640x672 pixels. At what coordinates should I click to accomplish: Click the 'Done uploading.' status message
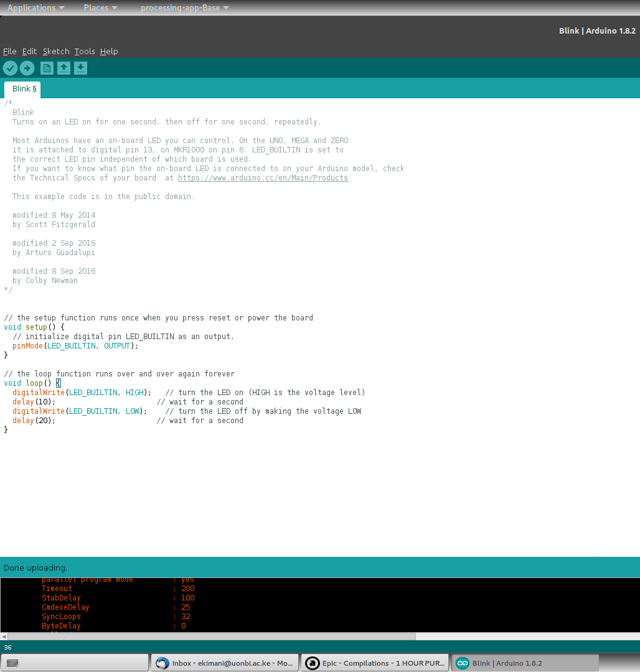(35, 568)
